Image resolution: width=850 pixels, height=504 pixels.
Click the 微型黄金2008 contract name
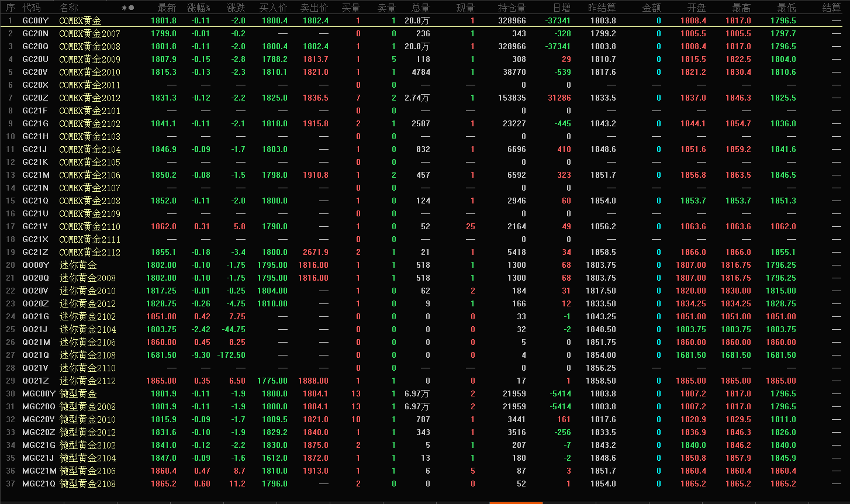88,406
